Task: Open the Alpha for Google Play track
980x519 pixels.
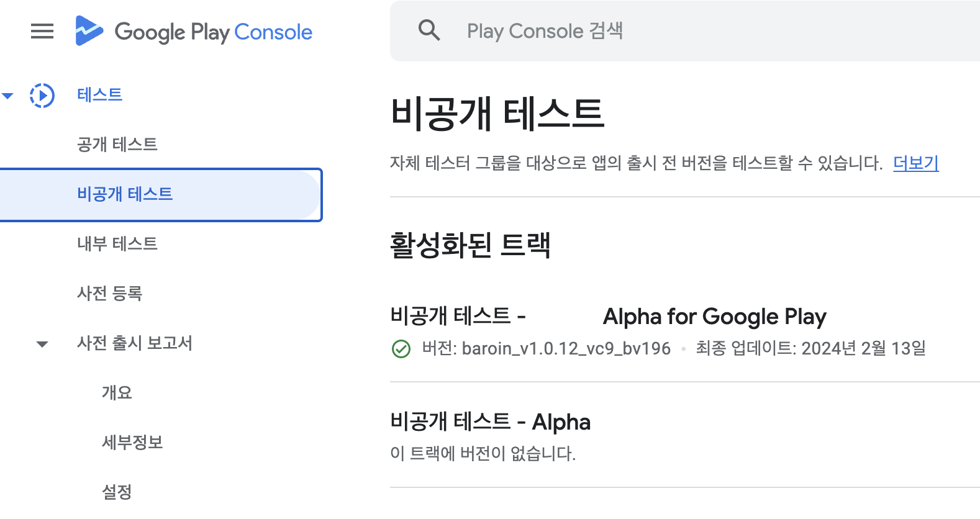Action: 714,317
